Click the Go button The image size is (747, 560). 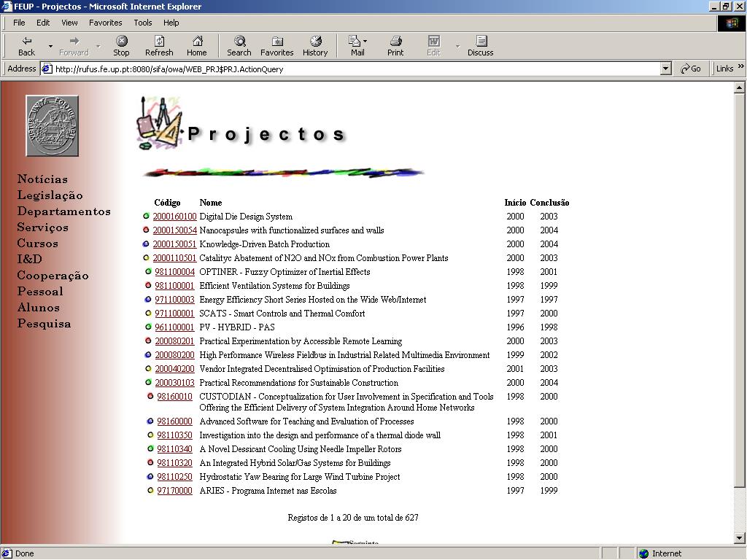coord(690,69)
